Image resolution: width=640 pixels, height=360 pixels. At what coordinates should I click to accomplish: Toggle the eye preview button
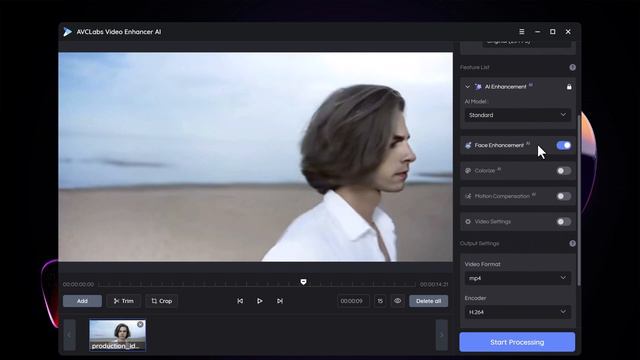coord(398,301)
